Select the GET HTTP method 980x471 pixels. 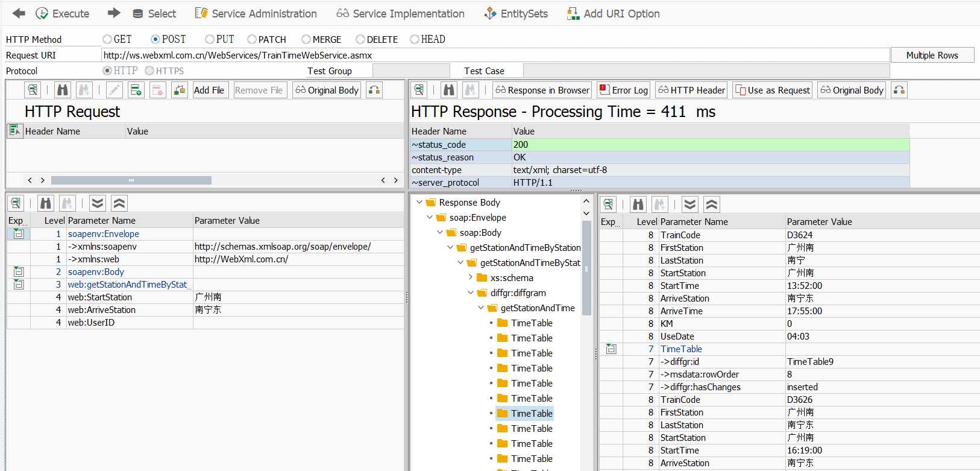pyautogui.click(x=107, y=39)
